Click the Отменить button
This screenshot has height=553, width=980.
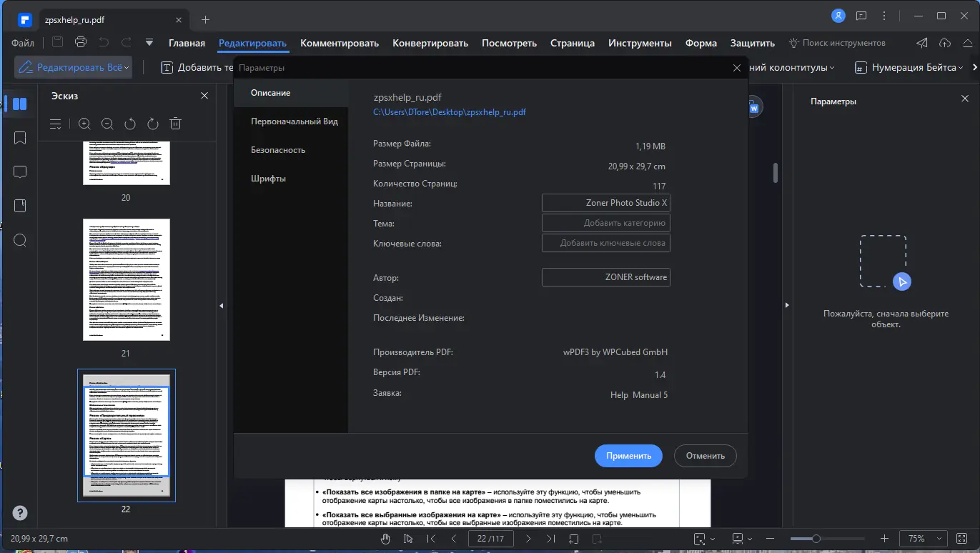(x=706, y=456)
